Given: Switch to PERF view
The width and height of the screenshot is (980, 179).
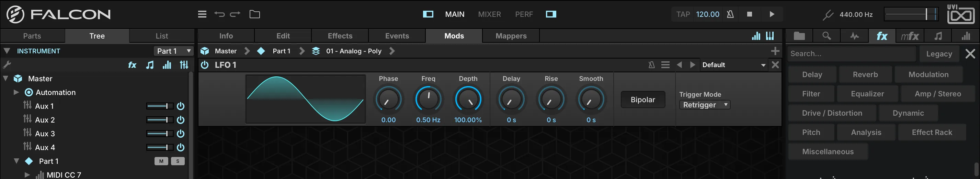Looking at the screenshot, I should click(524, 14).
